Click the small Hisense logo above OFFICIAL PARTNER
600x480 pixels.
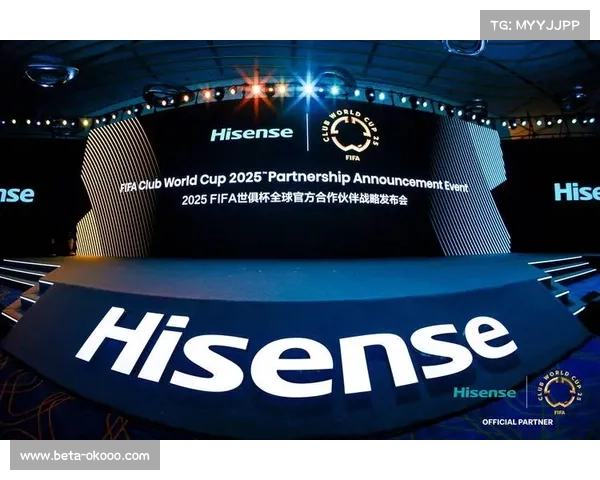point(484,392)
